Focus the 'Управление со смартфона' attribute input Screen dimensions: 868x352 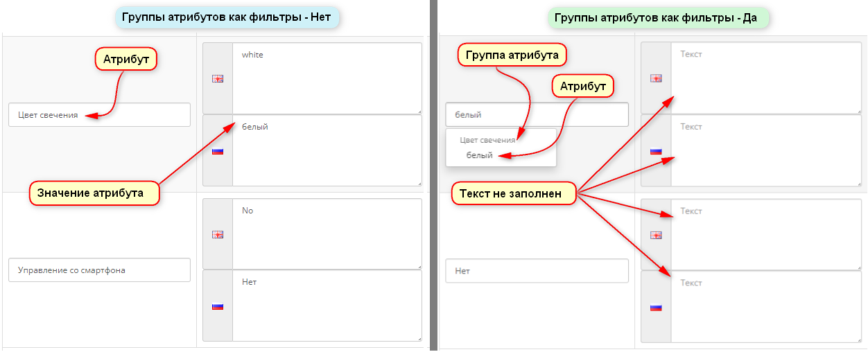(99, 270)
